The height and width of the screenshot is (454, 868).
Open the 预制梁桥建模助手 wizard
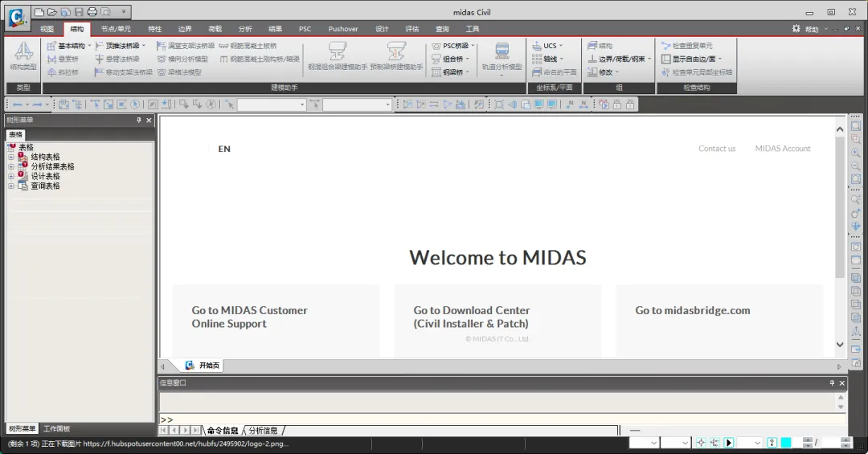396,56
